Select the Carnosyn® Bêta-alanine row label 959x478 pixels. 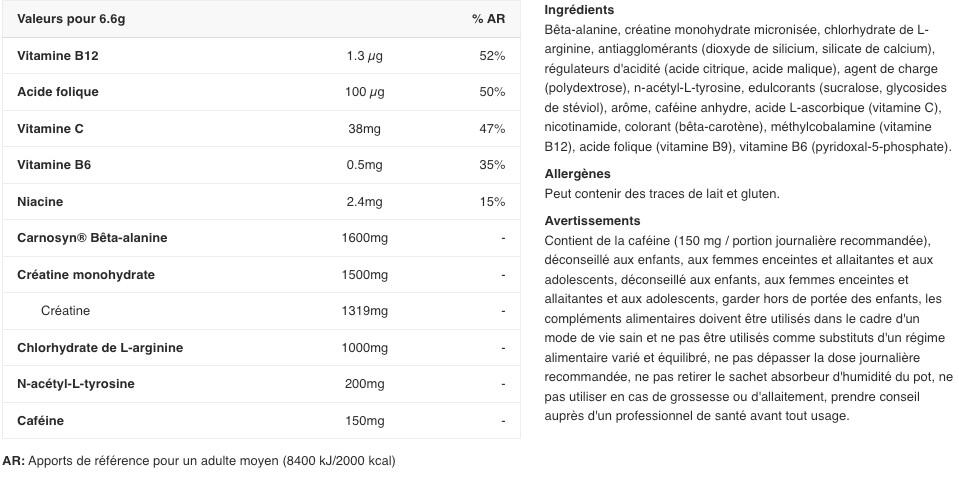click(x=92, y=238)
